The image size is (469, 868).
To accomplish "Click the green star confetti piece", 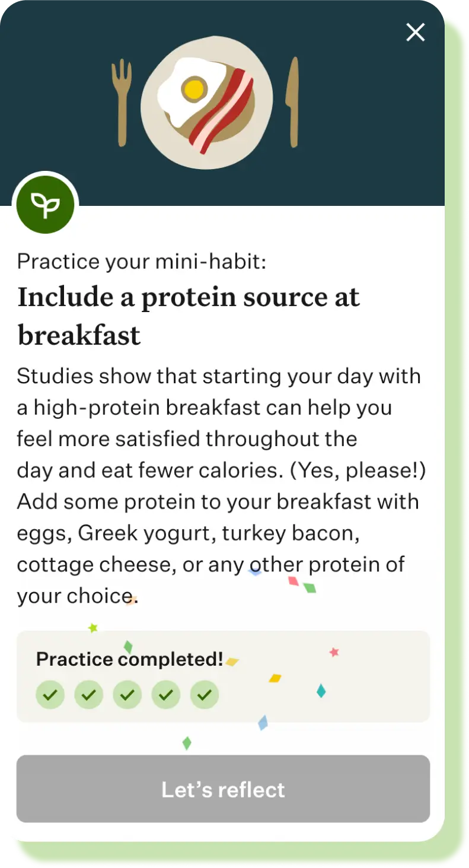I will [92, 628].
